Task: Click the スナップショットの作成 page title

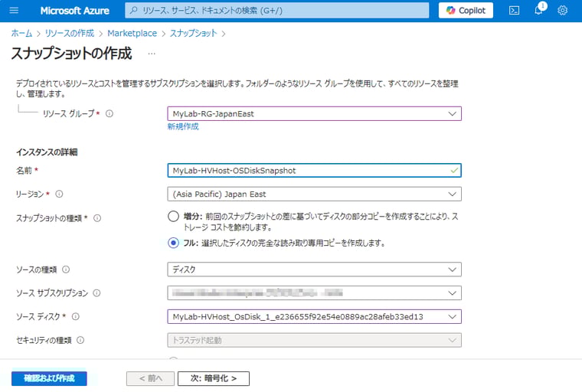Action: tap(71, 54)
